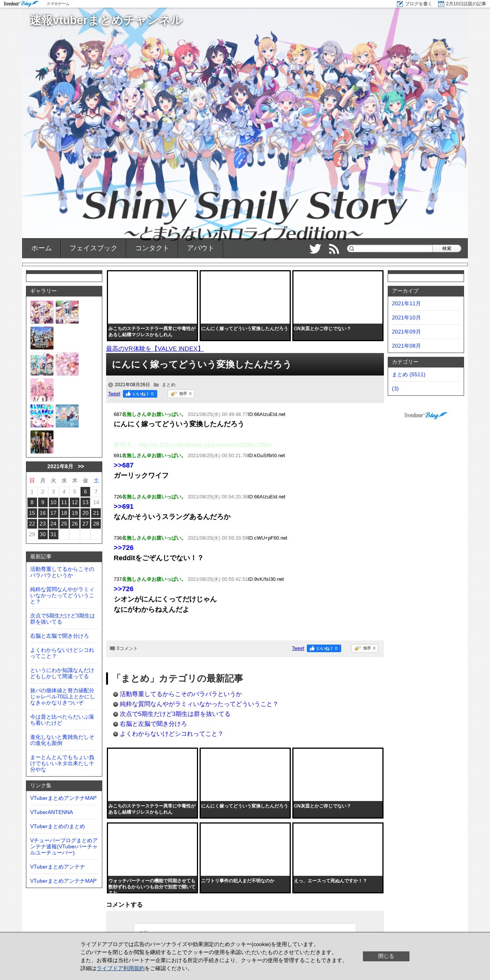Open the 2021年11月 archive link
Screen dimensions: 490x980
(x=406, y=303)
